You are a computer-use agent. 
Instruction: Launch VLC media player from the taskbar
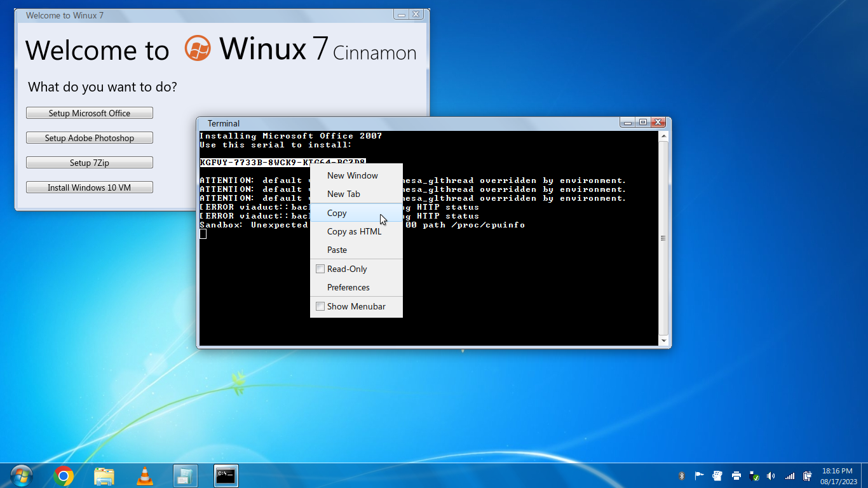146,475
